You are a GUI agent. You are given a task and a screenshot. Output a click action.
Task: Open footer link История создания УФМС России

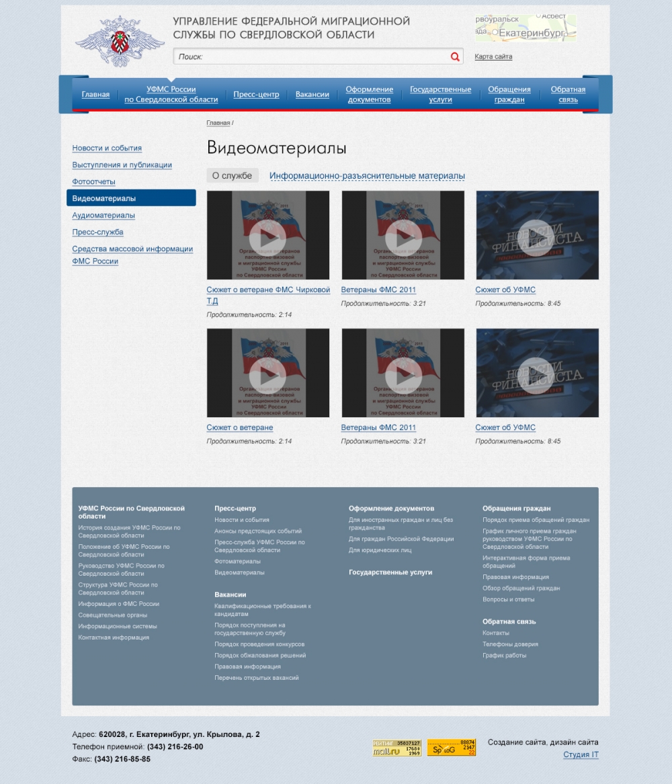(x=129, y=531)
